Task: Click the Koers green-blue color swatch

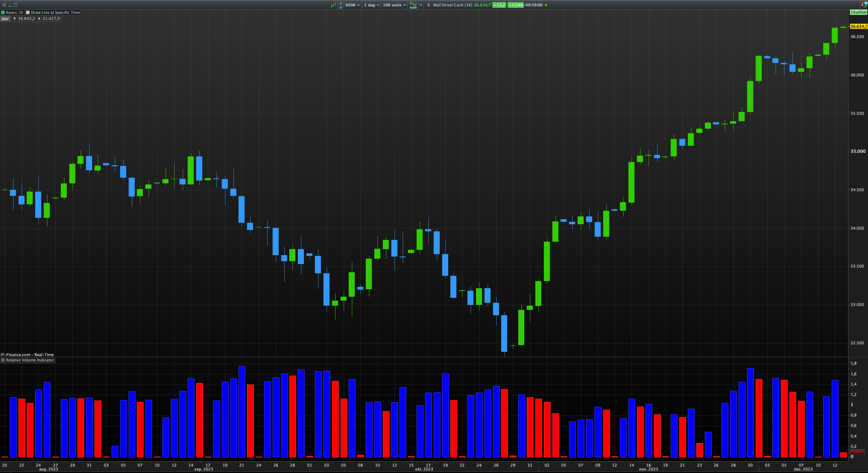Action: tap(3, 12)
